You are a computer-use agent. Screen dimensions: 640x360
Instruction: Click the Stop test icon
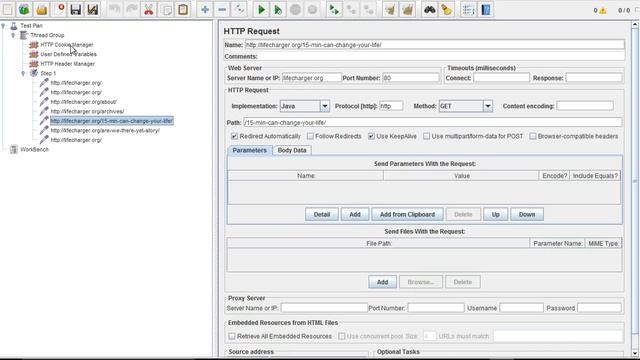click(295, 9)
